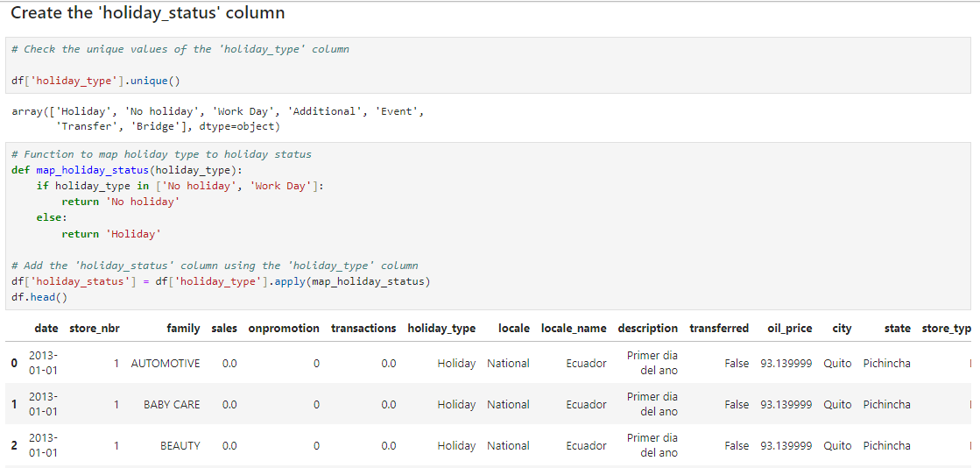Click the 'onpromotion' column header
The width and height of the screenshot is (980, 468).
[284, 328]
